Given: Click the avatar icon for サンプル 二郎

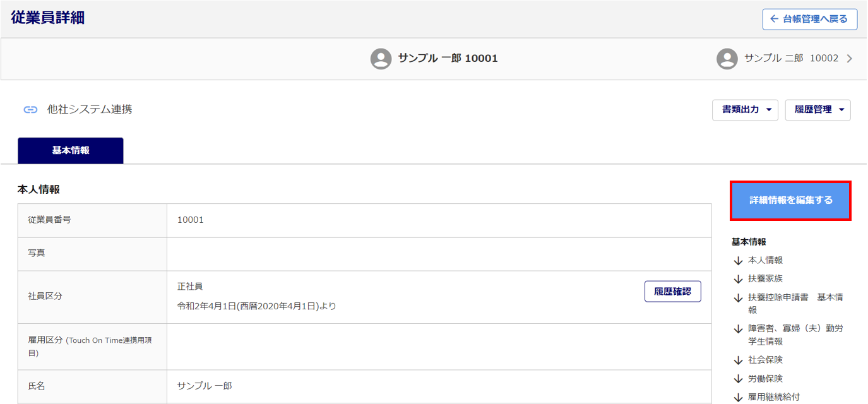Looking at the screenshot, I should (x=727, y=59).
